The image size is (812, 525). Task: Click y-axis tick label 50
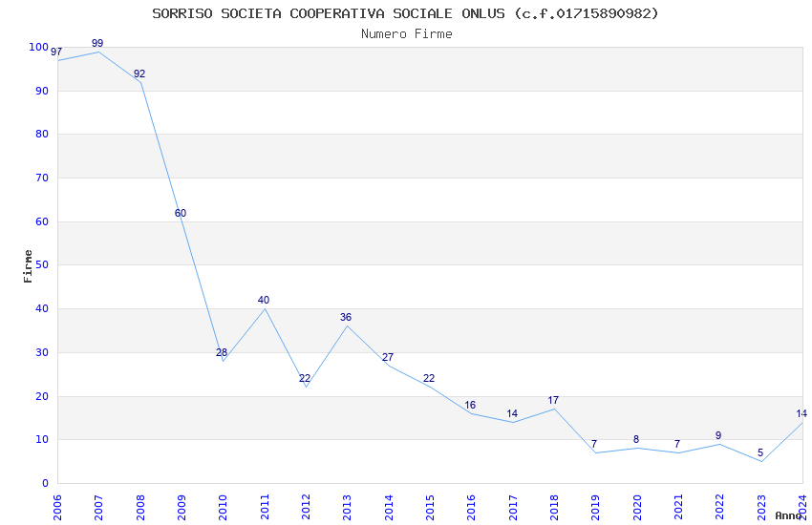tap(42, 264)
